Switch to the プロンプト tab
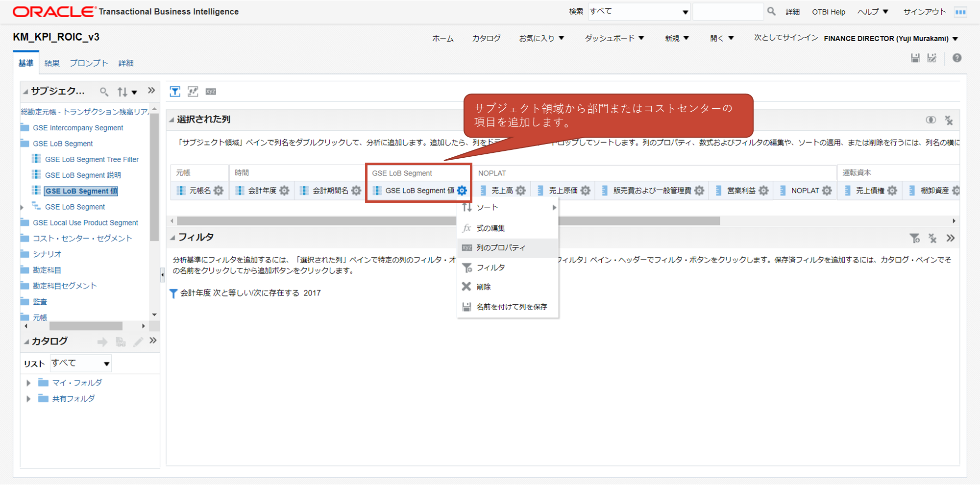This screenshot has width=980, height=486. click(x=89, y=63)
